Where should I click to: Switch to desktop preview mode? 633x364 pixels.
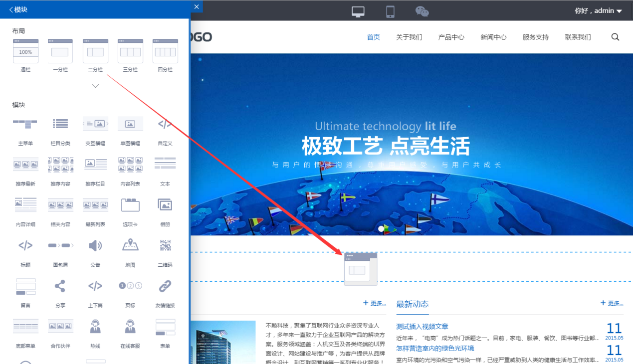358,11
